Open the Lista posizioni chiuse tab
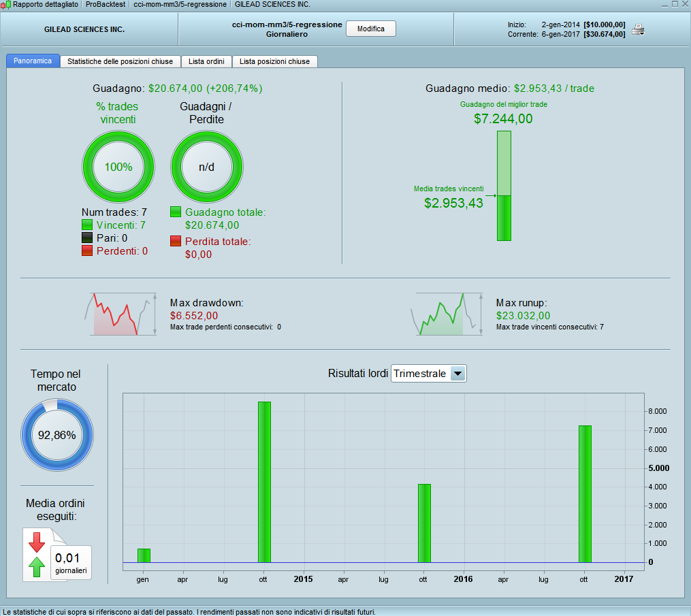691x616 pixels. tap(274, 61)
